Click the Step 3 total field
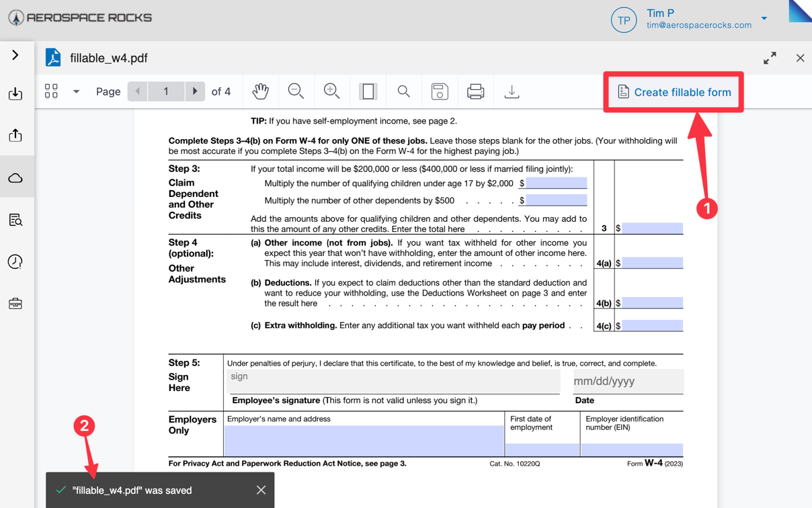This screenshot has height=508, width=812. pyautogui.click(x=652, y=228)
